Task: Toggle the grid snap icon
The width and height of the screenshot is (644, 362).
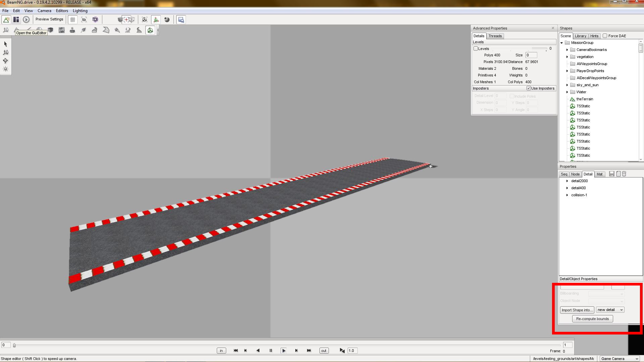Action: click(72, 19)
